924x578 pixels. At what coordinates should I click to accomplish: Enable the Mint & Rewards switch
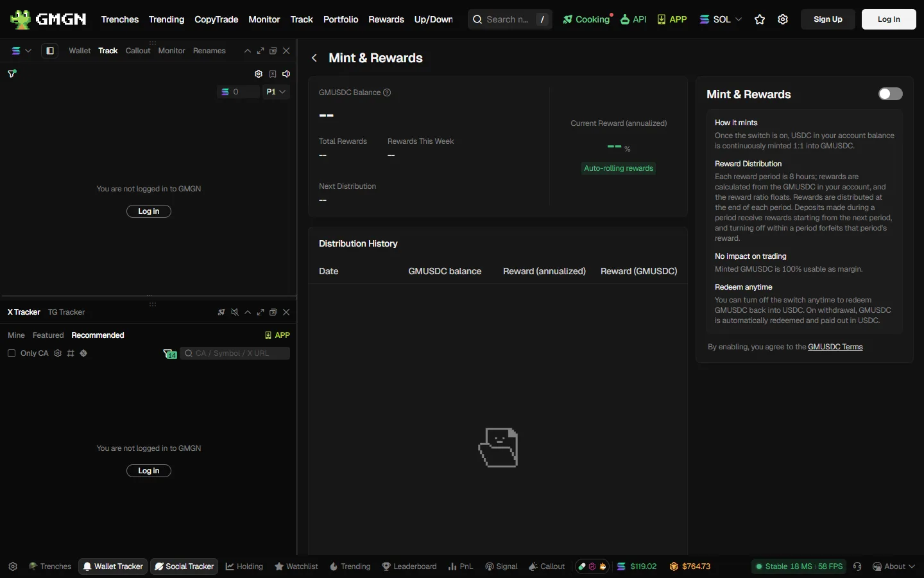point(891,94)
